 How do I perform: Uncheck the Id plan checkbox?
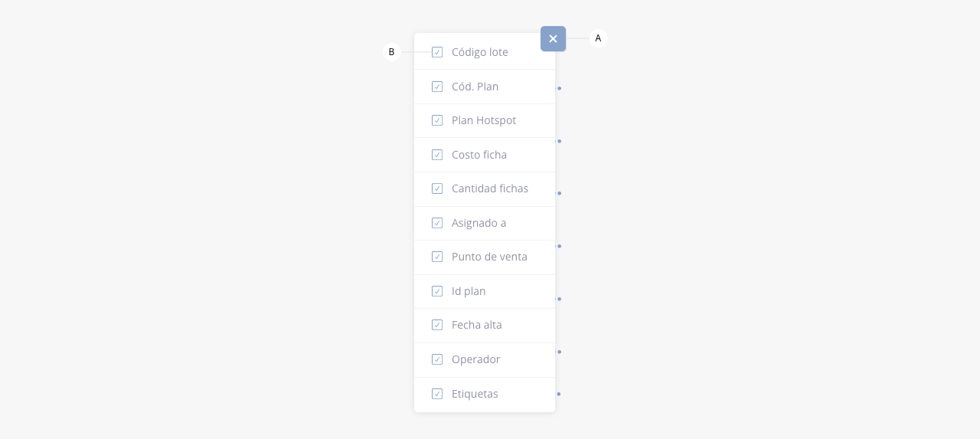click(x=437, y=291)
